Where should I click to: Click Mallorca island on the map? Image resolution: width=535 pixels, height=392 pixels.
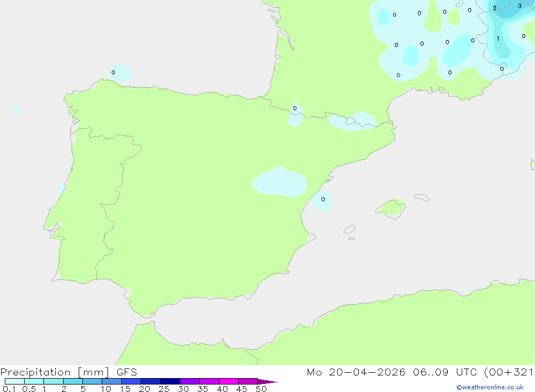391,209
